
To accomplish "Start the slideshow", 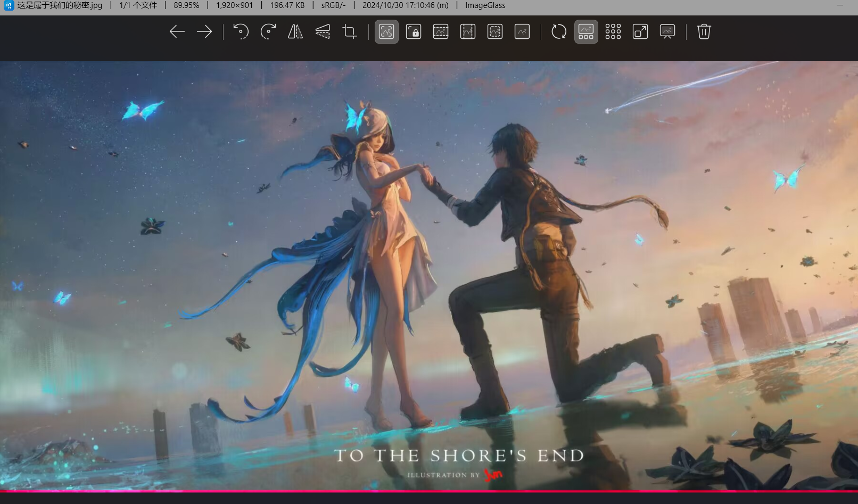I will (667, 32).
